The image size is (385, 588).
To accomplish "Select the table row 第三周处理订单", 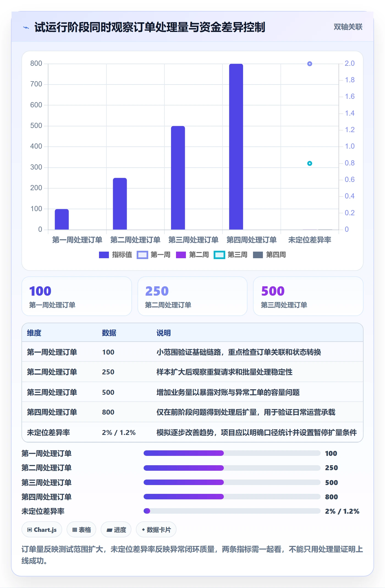I will point(193,392).
